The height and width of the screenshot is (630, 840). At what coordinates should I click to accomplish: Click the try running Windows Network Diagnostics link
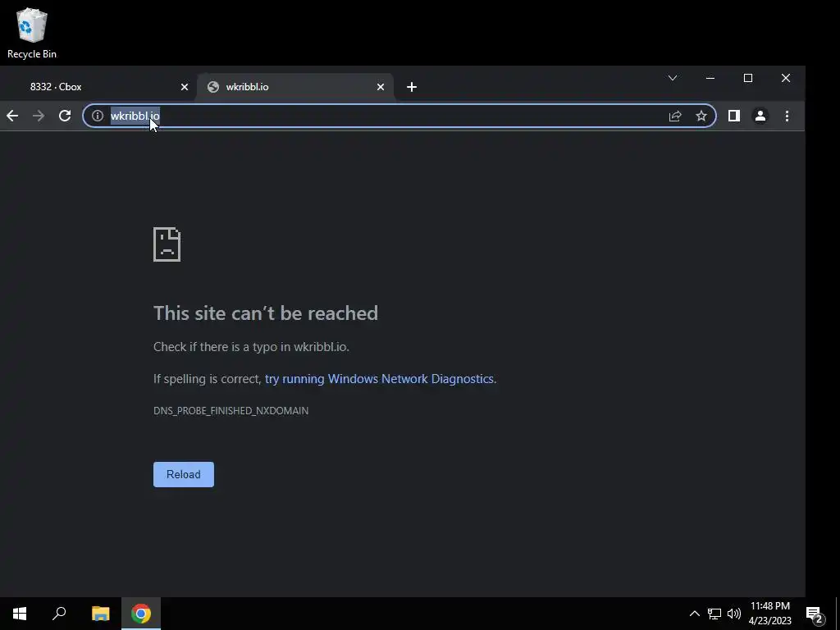(379, 379)
